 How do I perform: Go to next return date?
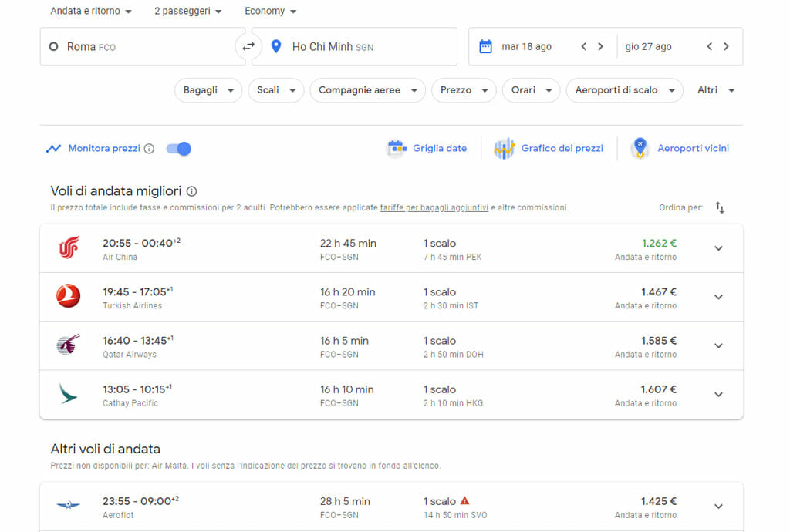(726, 46)
